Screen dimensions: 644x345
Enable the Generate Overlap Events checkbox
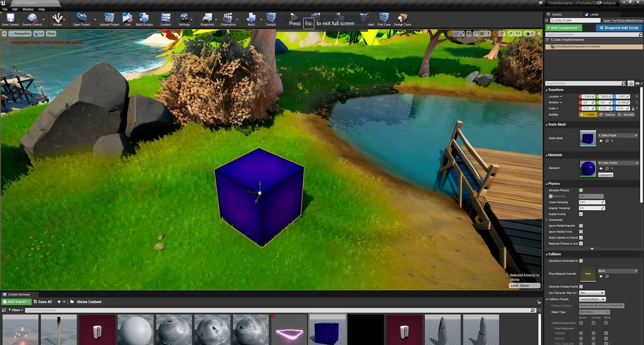pyautogui.click(x=581, y=287)
